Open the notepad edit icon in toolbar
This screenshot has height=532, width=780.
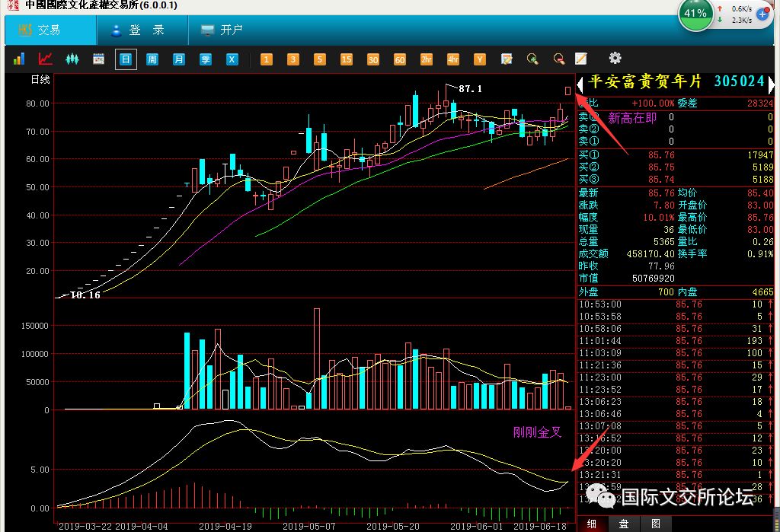tap(507, 59)
